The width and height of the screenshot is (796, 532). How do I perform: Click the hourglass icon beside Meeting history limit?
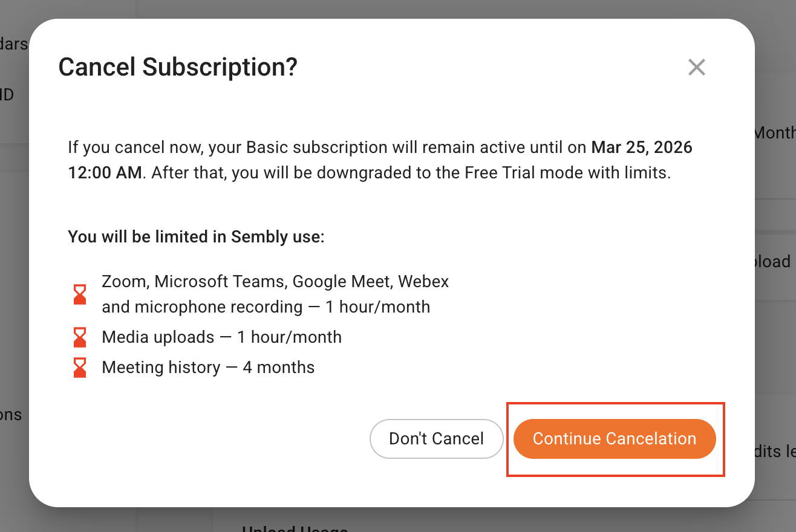pos(79,367)
